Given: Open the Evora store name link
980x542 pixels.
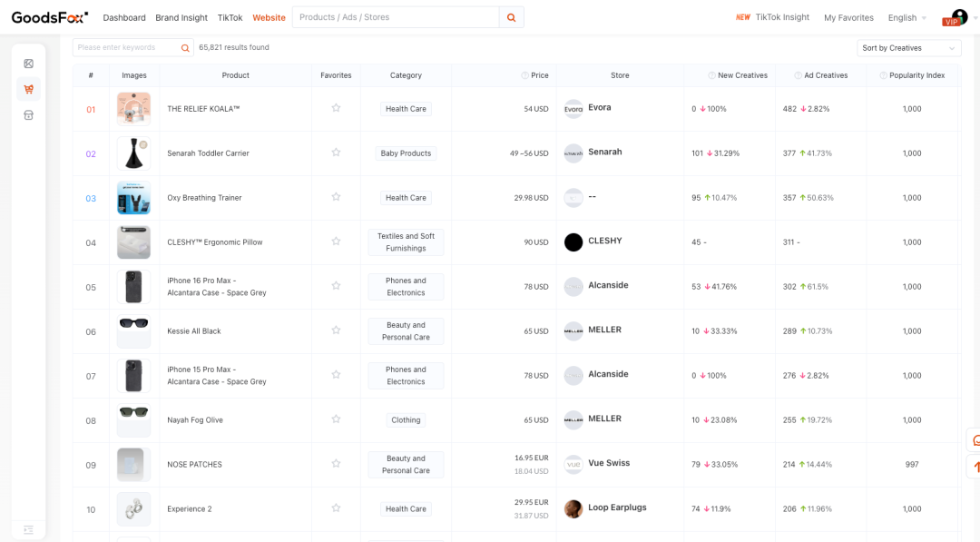Looking at the screenshot, I should [x=600, y=107].
